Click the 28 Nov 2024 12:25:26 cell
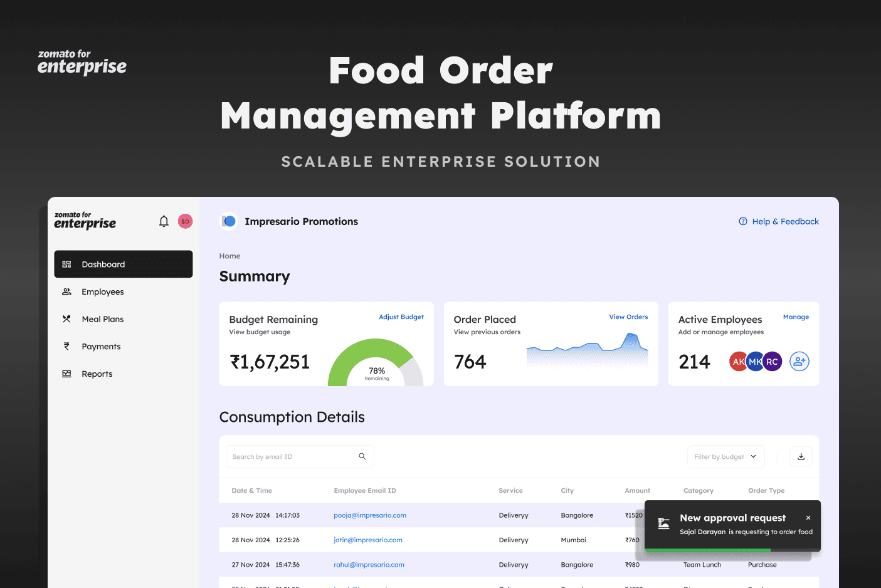 point(266,540)
